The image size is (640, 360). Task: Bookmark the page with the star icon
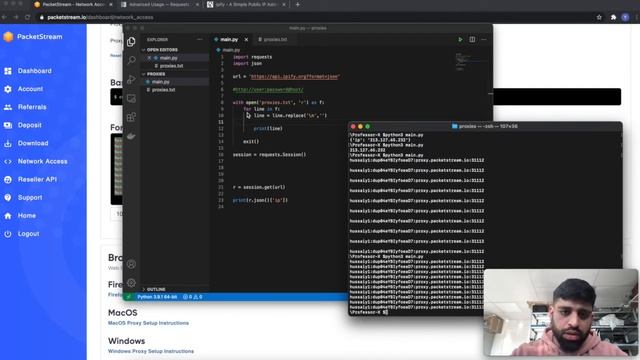click(x=599, y=17)
